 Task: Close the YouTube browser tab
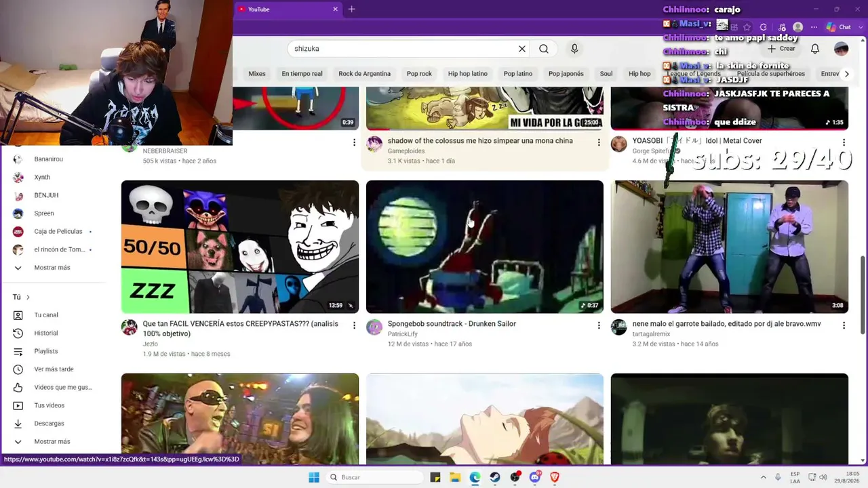click(x=335, y=9)
